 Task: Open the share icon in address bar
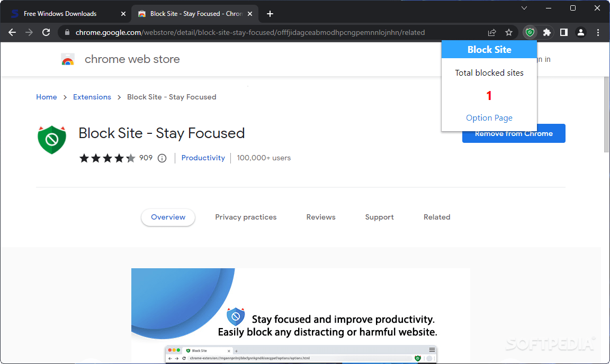(x=492, y=32)
